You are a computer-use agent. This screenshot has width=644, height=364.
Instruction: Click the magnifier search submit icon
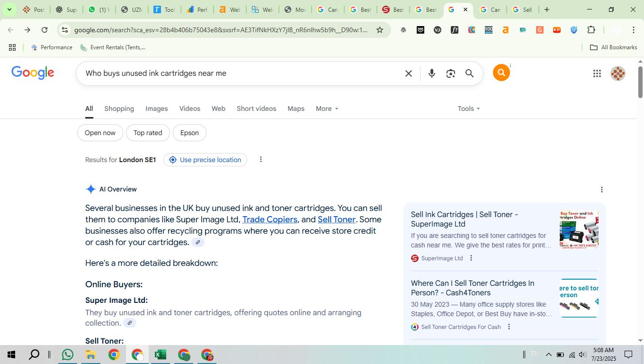(x=469, y=73)
